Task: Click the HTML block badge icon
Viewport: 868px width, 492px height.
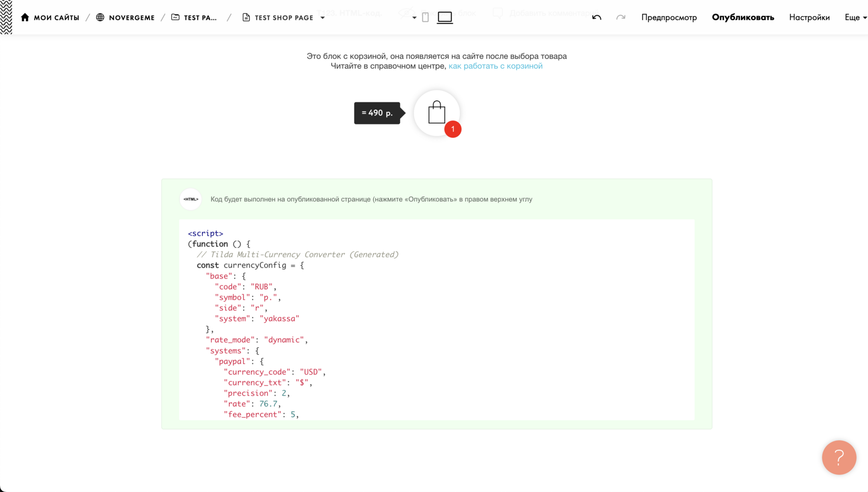Action: pyautogui.click(x=191, y=199)
